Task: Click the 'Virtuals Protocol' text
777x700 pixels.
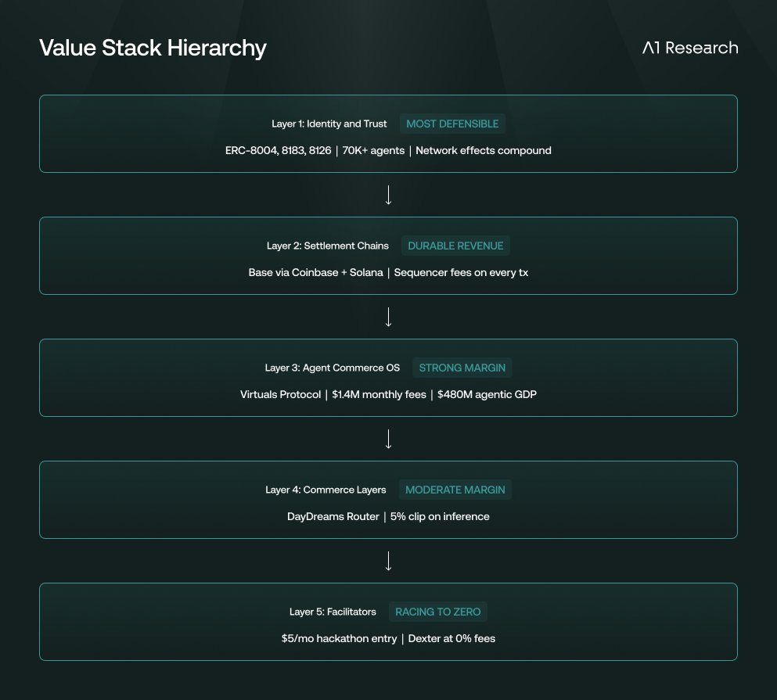Action: [280, 394]
